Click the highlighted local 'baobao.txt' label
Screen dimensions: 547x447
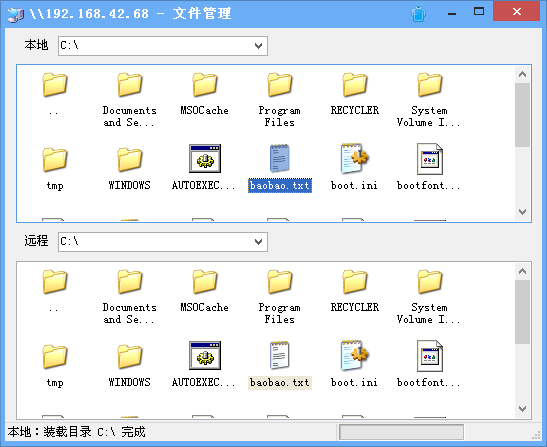point(280,185)
